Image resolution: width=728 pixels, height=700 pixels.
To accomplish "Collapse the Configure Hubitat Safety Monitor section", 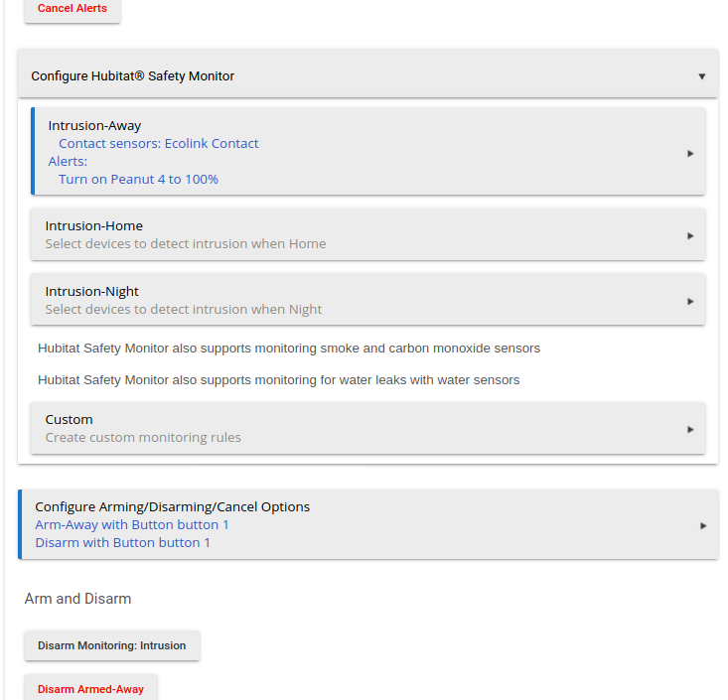I will [367, 75].
